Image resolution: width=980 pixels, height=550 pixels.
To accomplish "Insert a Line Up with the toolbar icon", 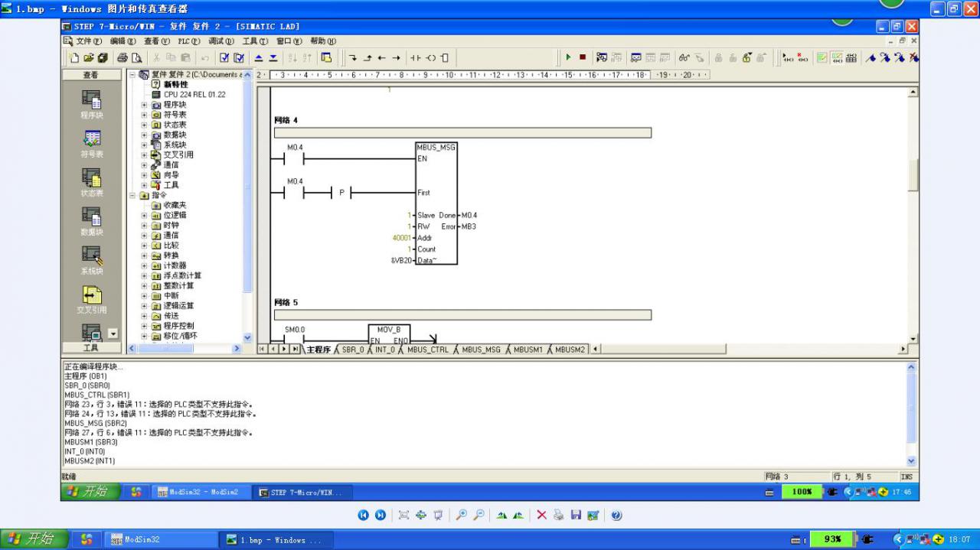I will click(x=367, y=57).
